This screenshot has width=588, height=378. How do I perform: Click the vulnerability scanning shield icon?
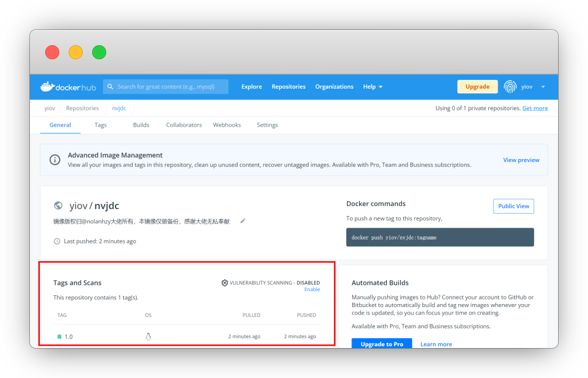pos(224,283)
